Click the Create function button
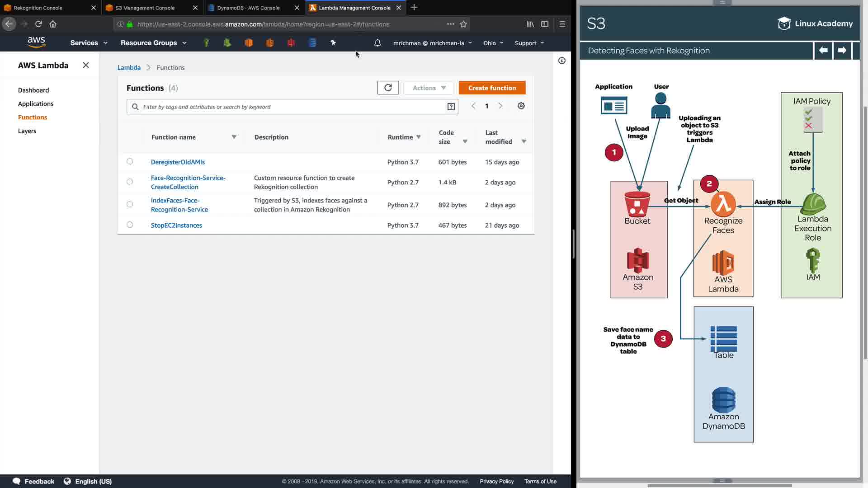The height and width of the screenshot is (488, 868). pyautogui.click(x=492, y=88)
